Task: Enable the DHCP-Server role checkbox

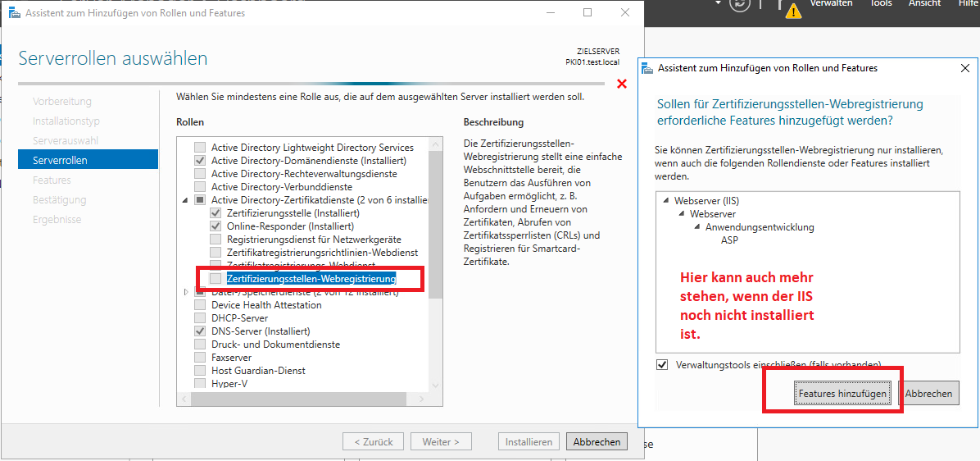Action: (x=200, y=318)
